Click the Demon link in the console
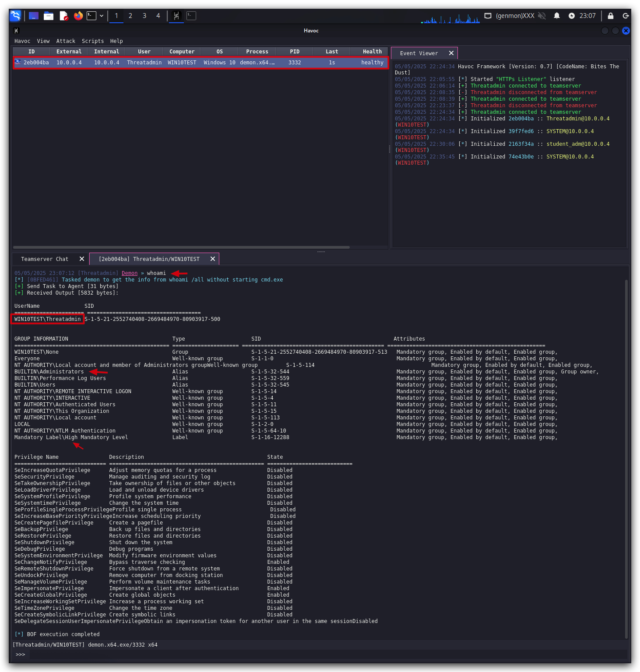Image resolution: width=640 pixels, height=672 pixels. (x=130, y=273)
